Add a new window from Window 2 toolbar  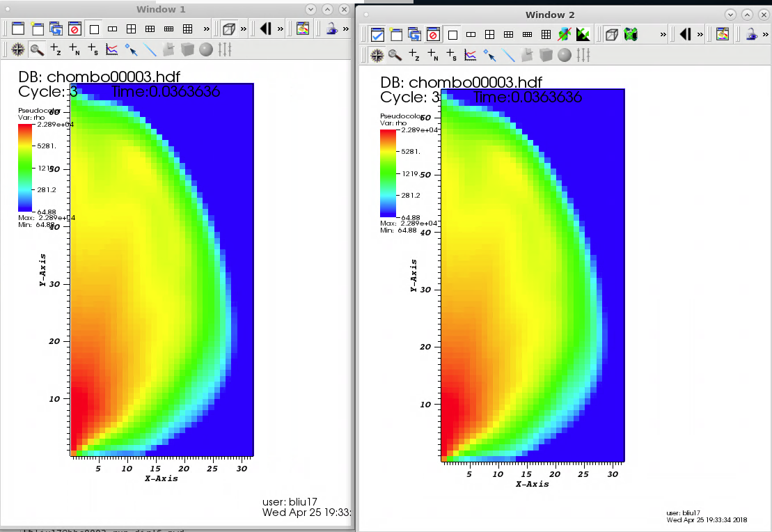[x=396, y=35]
